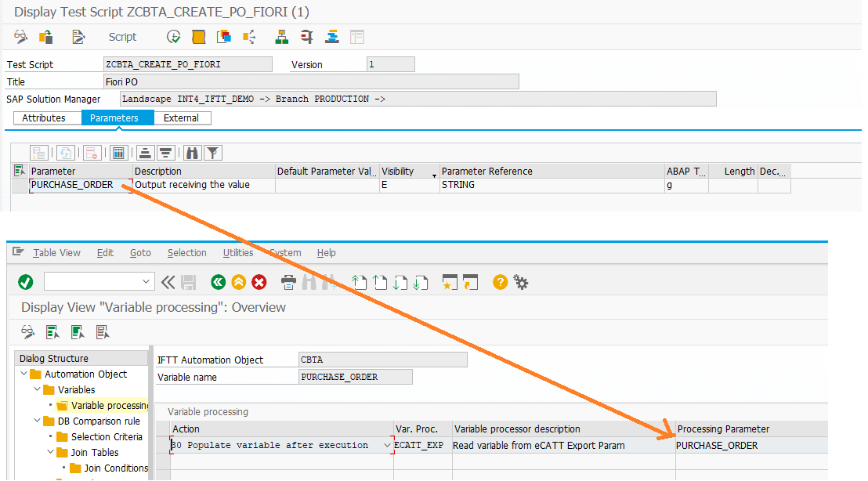Click the green Back icon
The width and height of the screenshot is (868, 481).
[x=218, y=282]
